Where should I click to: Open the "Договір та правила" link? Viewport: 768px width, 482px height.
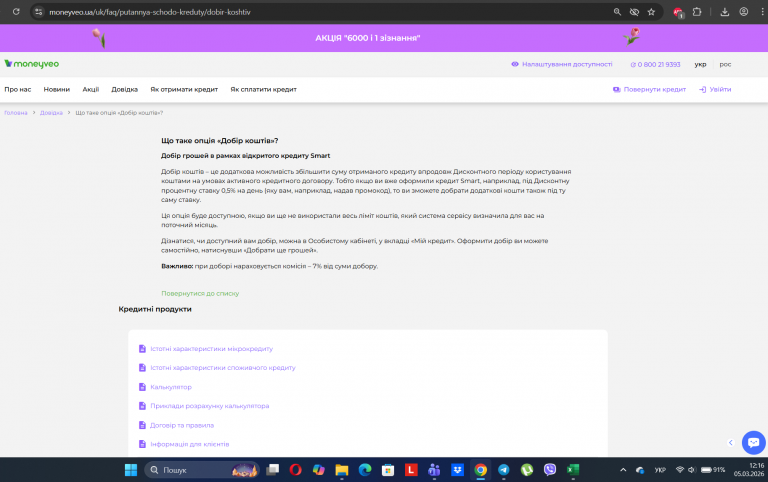182,425
